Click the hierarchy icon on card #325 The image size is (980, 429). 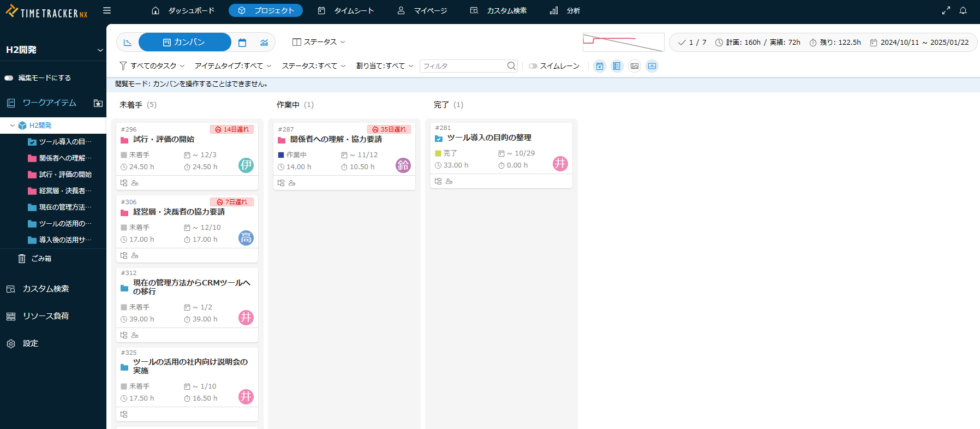pos(124,414)
